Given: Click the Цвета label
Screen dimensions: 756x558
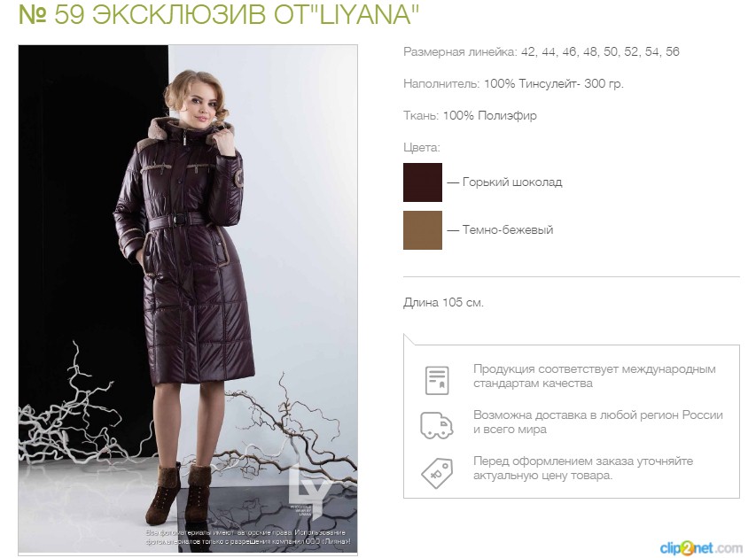Looking at the screenshot, I should pyautogui.click(x=421, y=147).
